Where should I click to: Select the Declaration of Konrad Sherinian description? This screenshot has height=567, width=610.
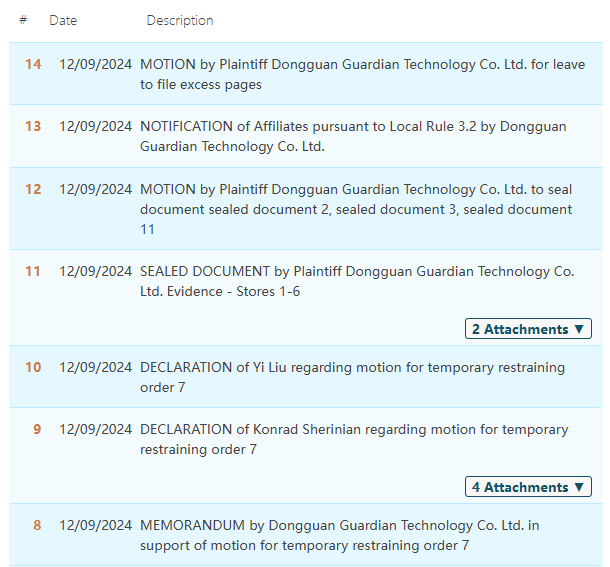pos(353,439)
